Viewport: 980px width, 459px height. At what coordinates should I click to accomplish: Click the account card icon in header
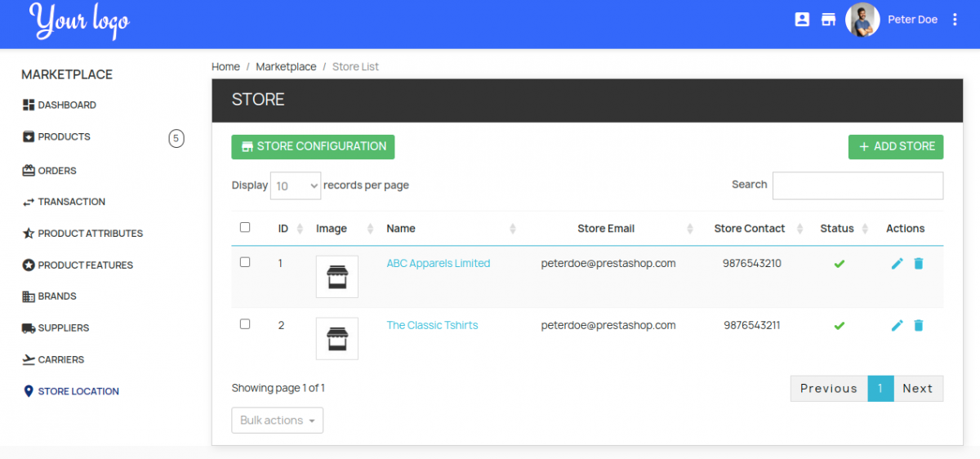click(x=802, y=20)
